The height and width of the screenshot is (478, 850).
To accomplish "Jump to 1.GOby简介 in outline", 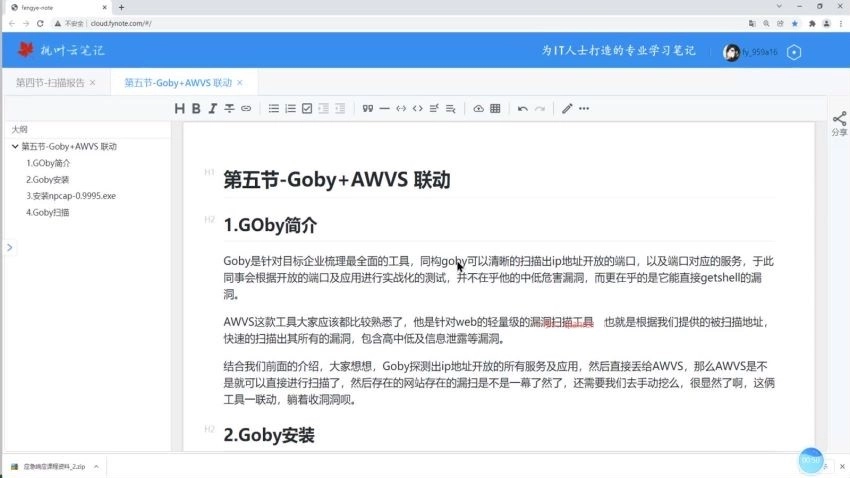I will (x=48, y=163).
